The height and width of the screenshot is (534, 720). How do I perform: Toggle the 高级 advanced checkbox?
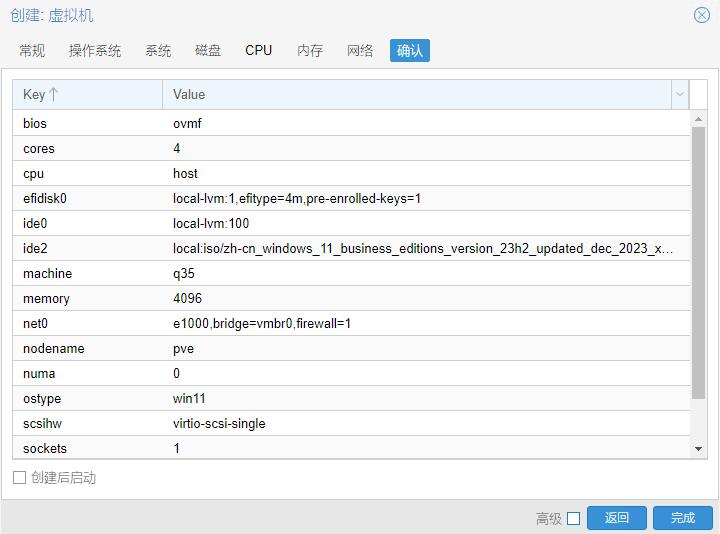point(573,518)
